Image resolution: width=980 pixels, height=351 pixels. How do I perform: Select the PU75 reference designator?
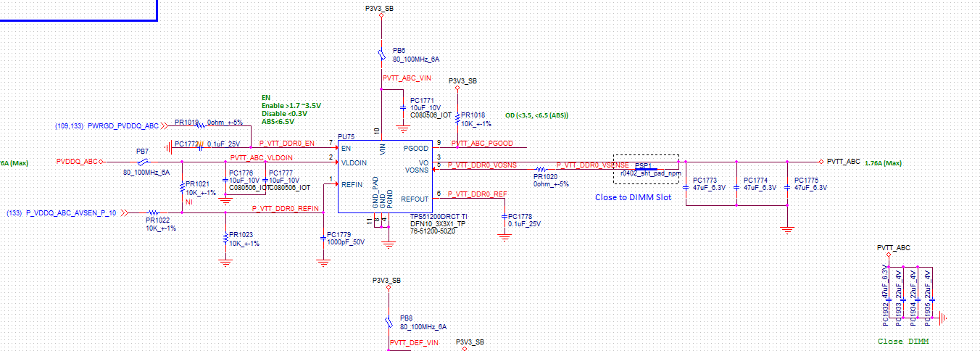coord(346,136)
